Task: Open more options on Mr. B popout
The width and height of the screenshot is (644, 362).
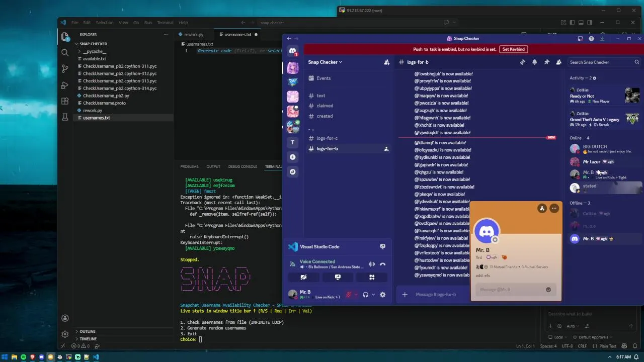Action: [x=554, y=208]
